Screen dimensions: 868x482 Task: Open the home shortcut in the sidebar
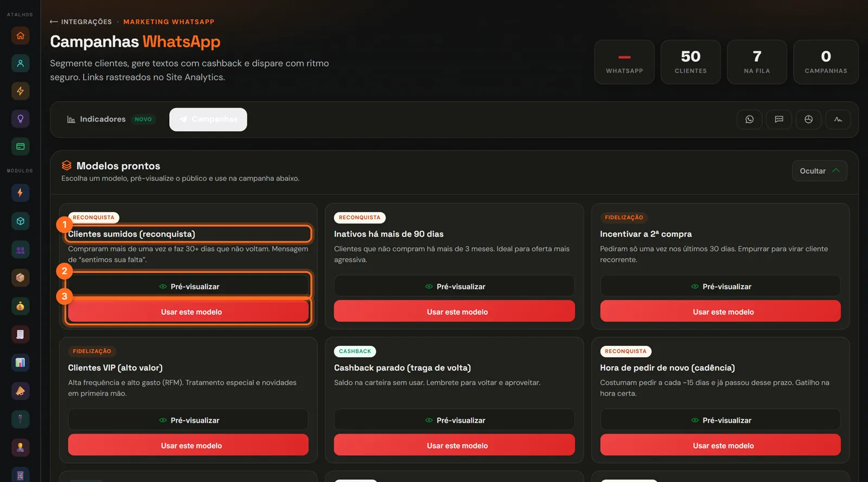20,36
